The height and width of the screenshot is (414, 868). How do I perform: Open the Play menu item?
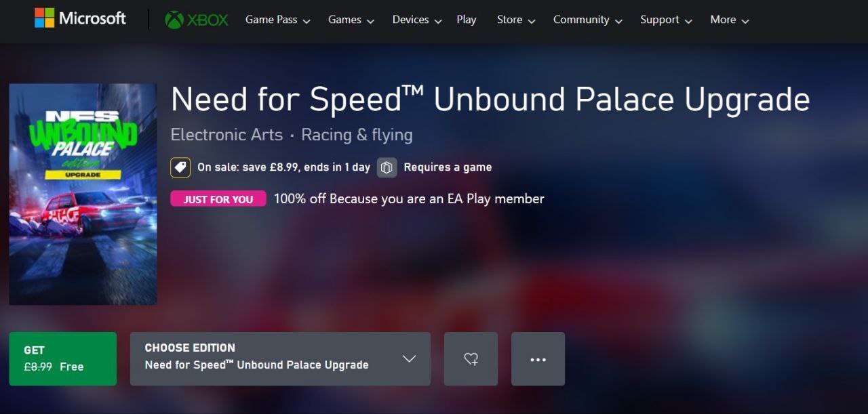point(467,20)
